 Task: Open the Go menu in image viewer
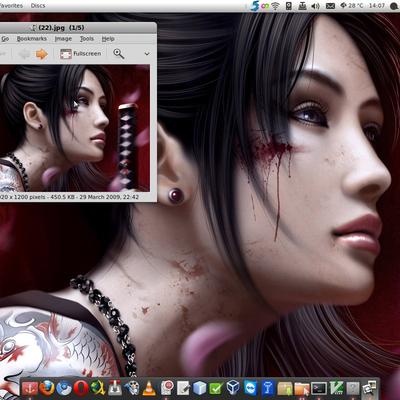pyautogui.click(x=5, y=39)
